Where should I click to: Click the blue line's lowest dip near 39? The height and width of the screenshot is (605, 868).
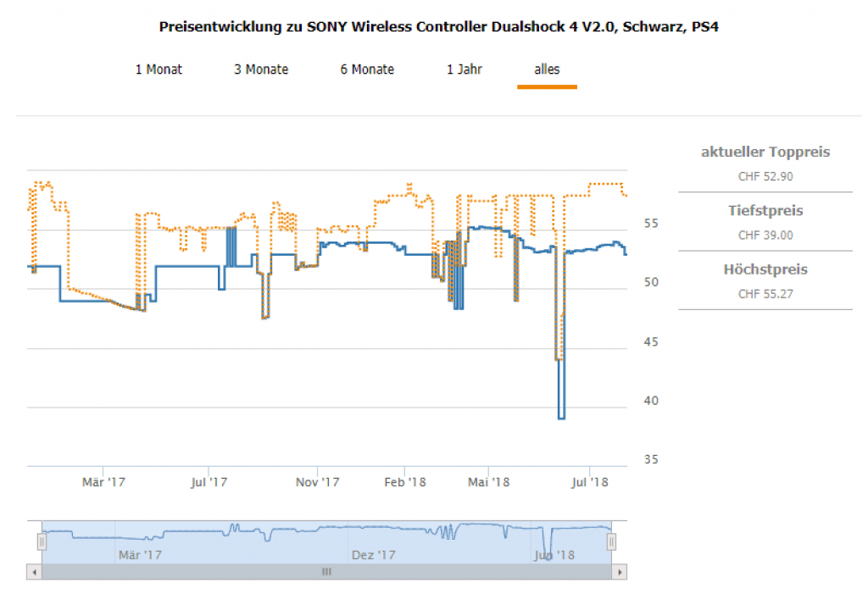coord(561,418)
